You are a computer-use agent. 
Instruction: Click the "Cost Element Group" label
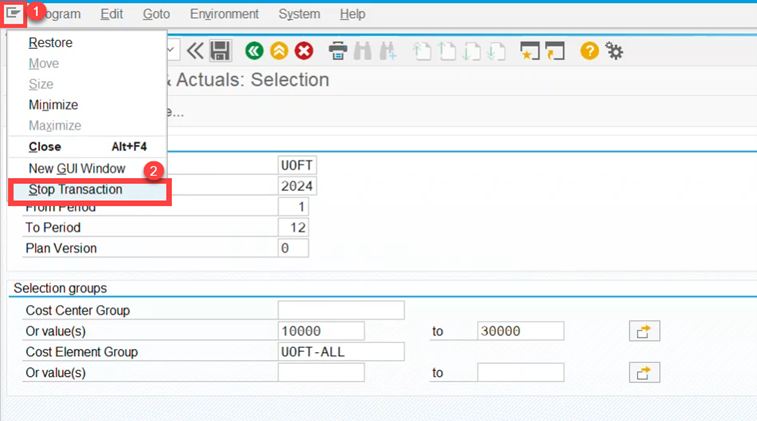pos(82,352)
